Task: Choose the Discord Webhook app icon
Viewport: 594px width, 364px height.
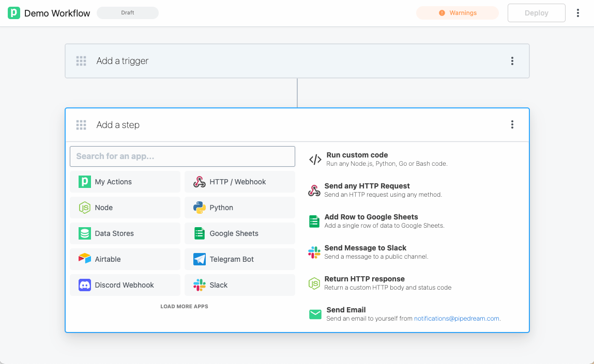Action: (x=84, y=284)
